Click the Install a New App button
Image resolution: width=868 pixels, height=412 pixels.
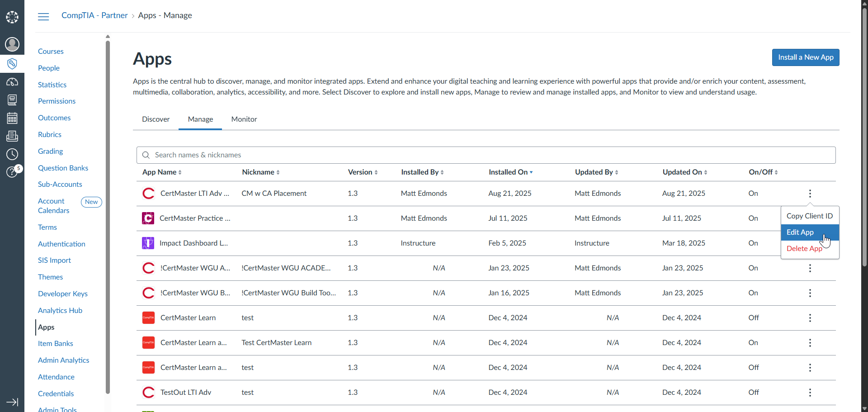click(x=805, y=57)
